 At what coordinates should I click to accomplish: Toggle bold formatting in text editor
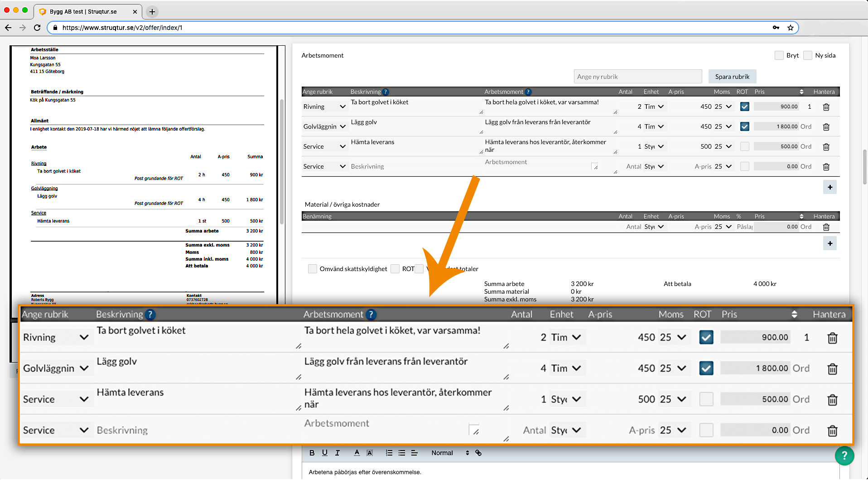[312, 453]
